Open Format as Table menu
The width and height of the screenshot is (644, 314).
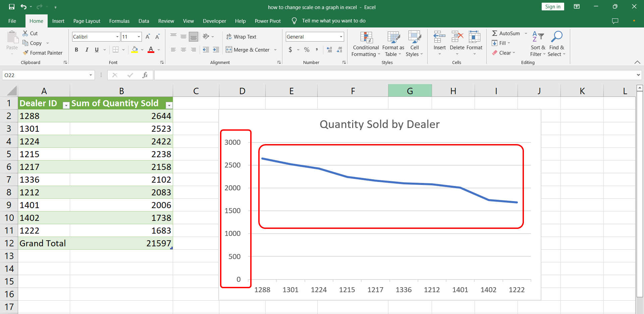pos(393,44)
